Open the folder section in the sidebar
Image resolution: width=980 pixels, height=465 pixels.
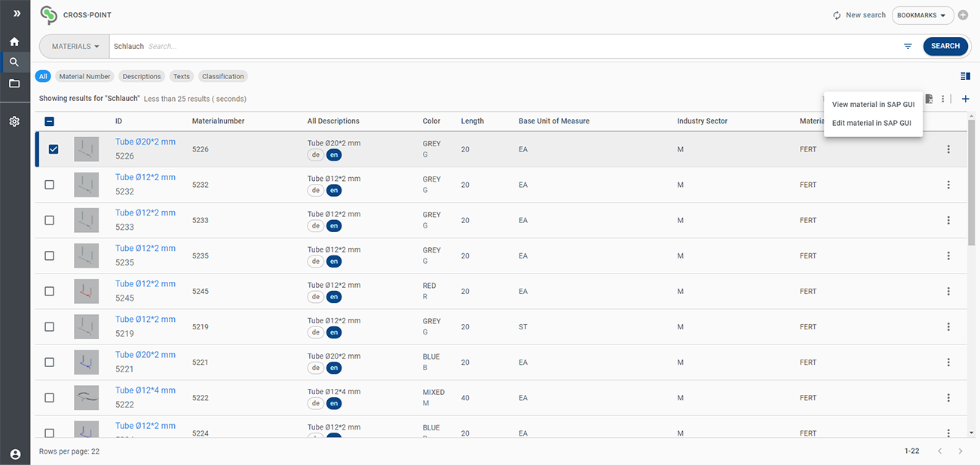tap(14, 84)
